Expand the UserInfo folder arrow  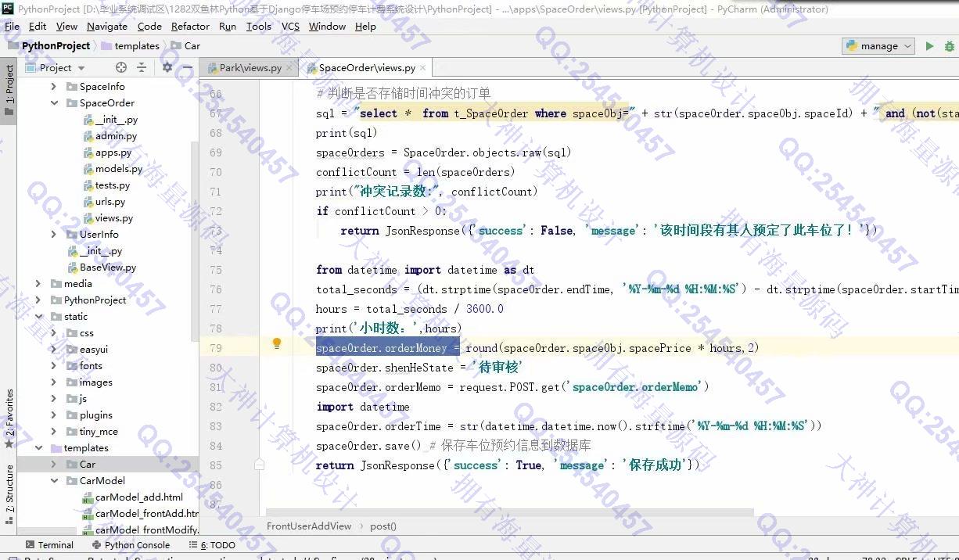click(54, 235)
